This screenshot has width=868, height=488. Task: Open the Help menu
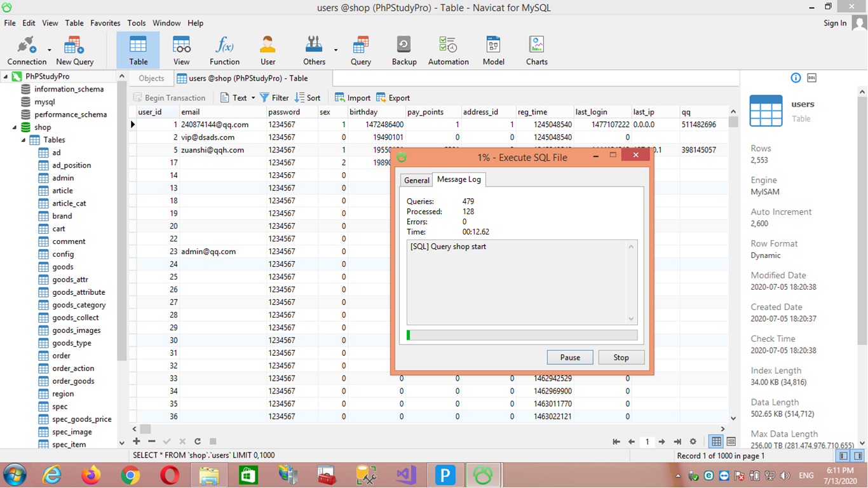(x=195, y=23)
